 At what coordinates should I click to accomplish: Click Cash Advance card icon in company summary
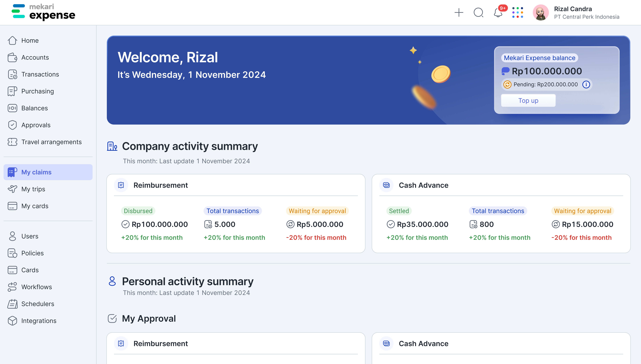coord(386,185)
